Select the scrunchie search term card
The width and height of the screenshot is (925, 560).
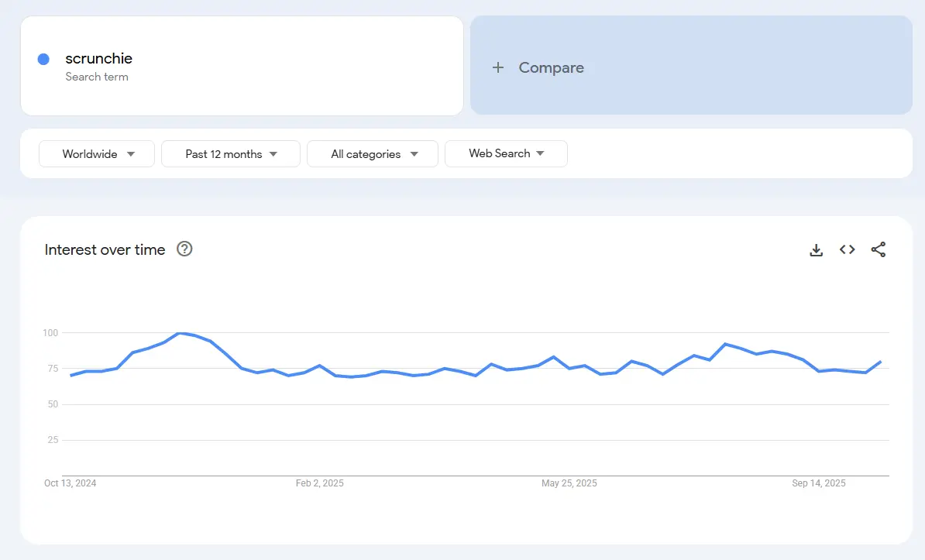click(242, 66)
